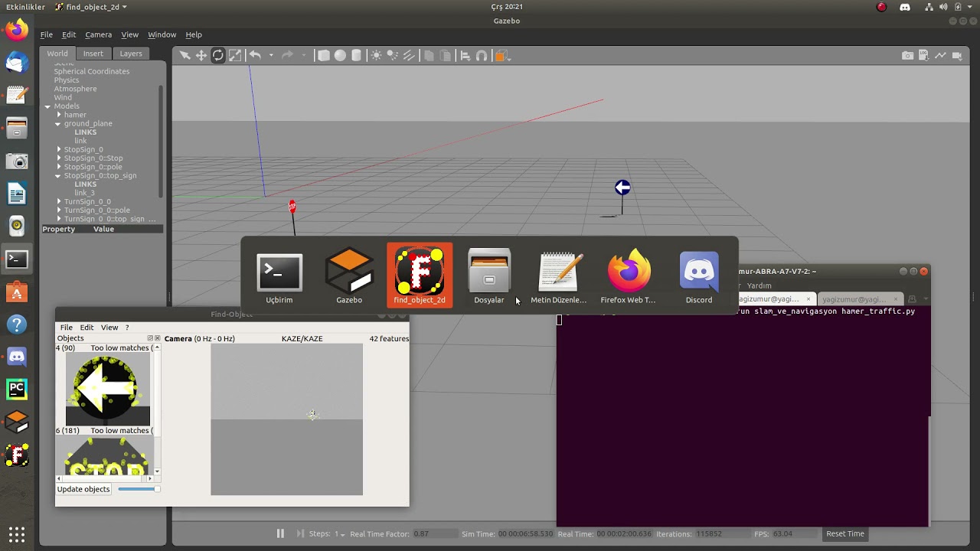Image resolution: width=980 pixels, height=551 pixels.
Task: Expand StopSign_0::Stop model
Action: tap(58, 158)
